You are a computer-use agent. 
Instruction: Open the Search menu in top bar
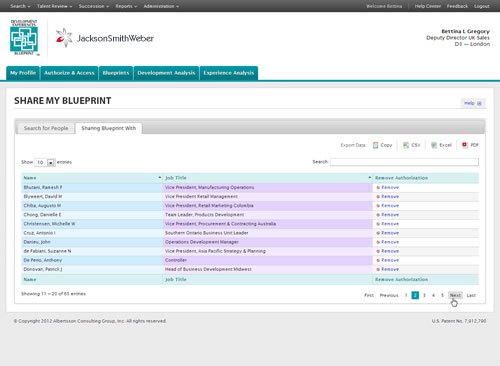pos(20,6)
